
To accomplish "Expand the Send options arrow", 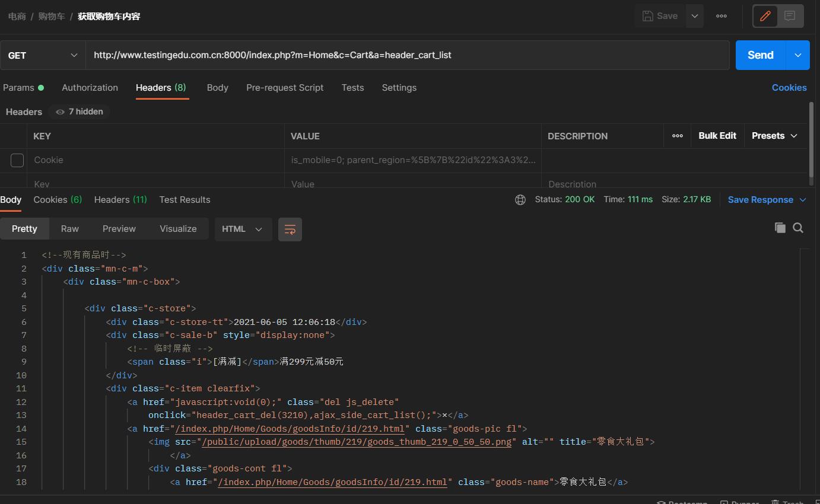I will coord(798,55).
